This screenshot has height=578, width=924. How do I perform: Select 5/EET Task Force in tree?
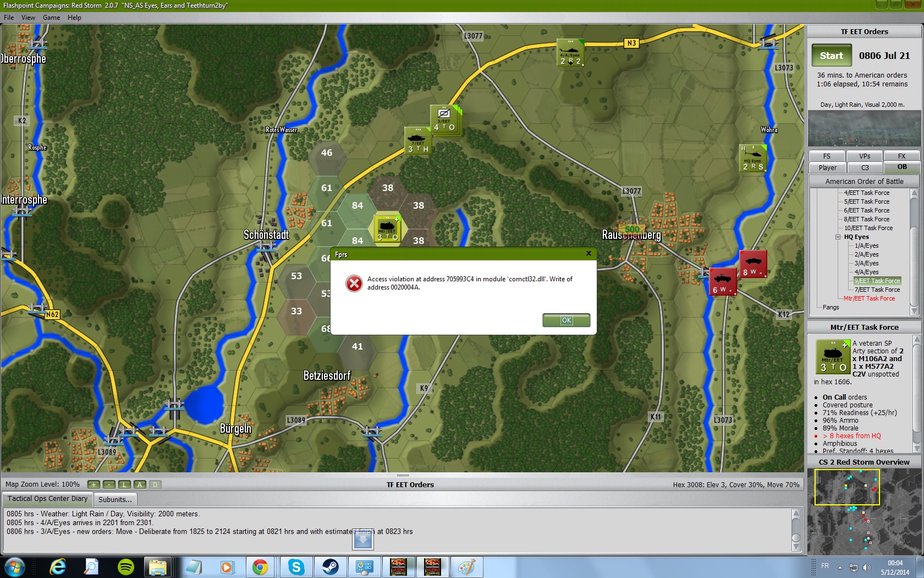[866, 201]
